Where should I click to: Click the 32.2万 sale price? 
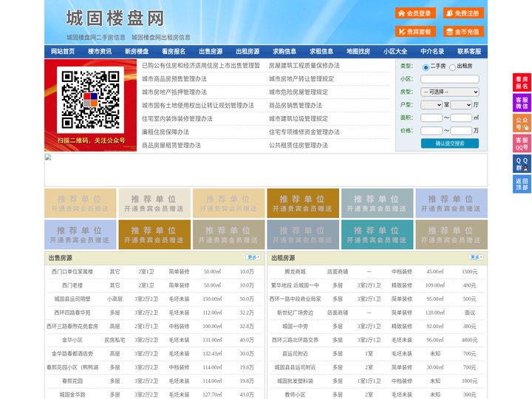tap(247, 313)
